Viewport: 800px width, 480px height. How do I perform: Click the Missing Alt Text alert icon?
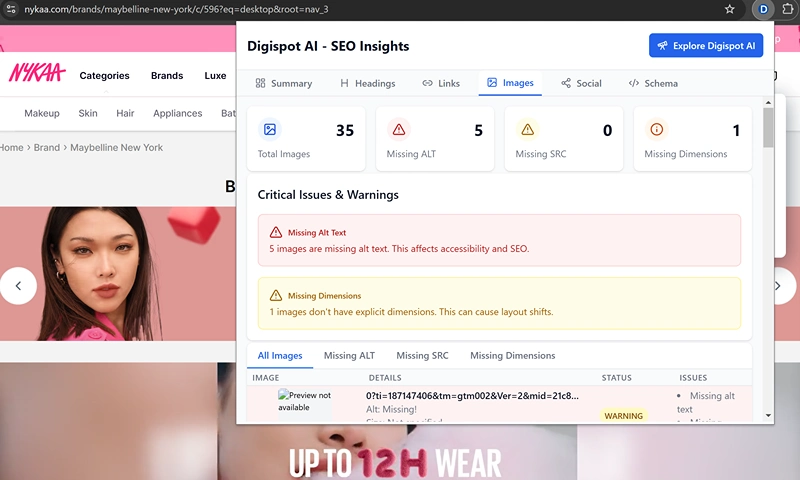tap(276, 233)
